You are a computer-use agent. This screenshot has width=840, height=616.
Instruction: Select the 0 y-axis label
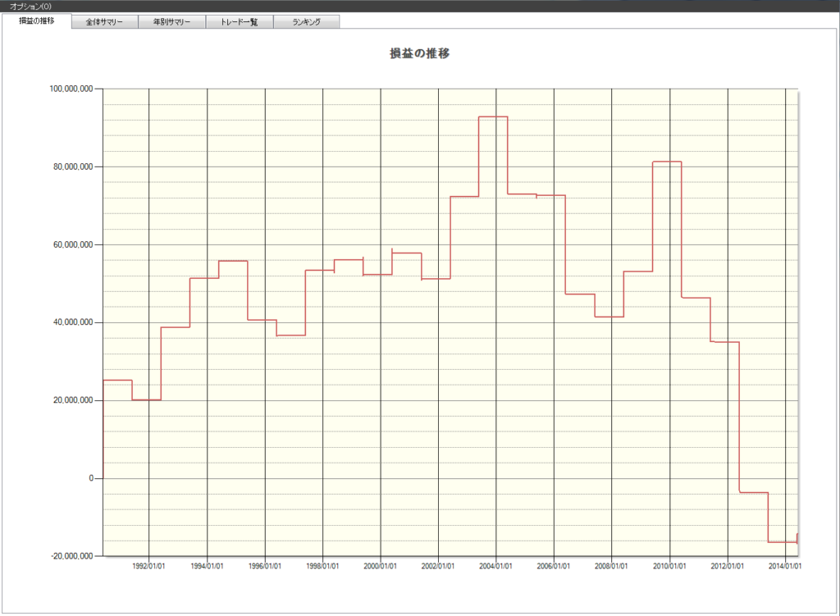point(91,478)
